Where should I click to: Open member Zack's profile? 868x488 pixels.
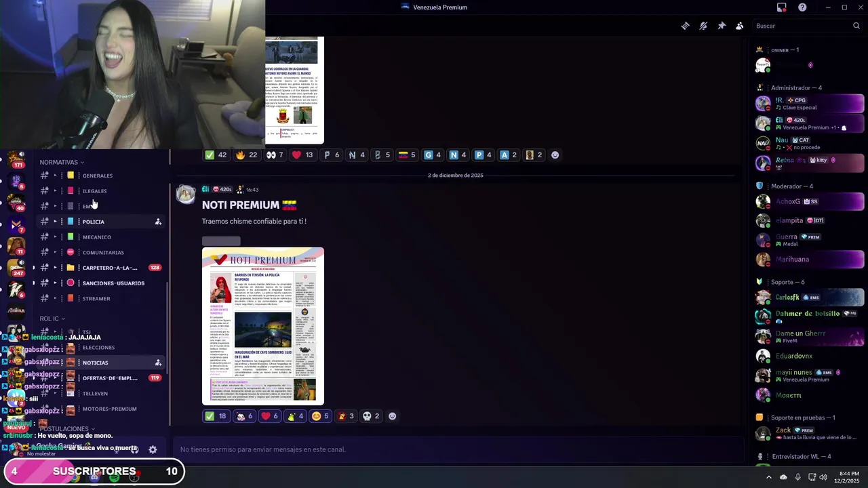coord(810,434)
